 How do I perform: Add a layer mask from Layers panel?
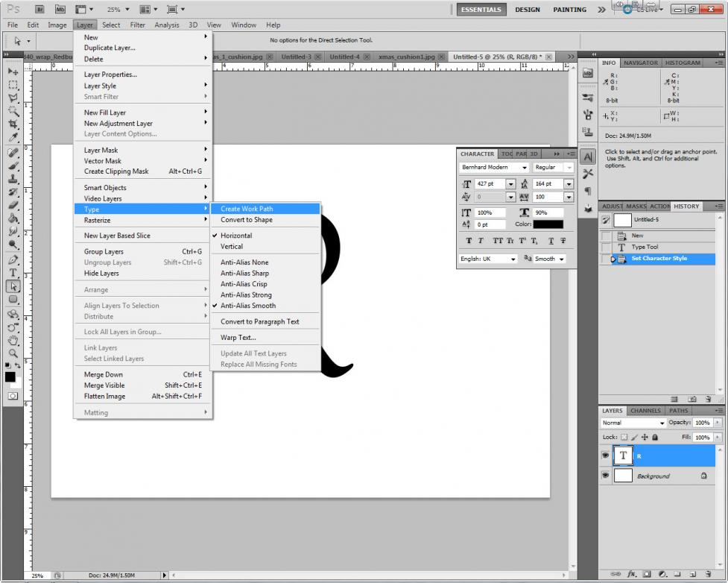coord(648,574)
